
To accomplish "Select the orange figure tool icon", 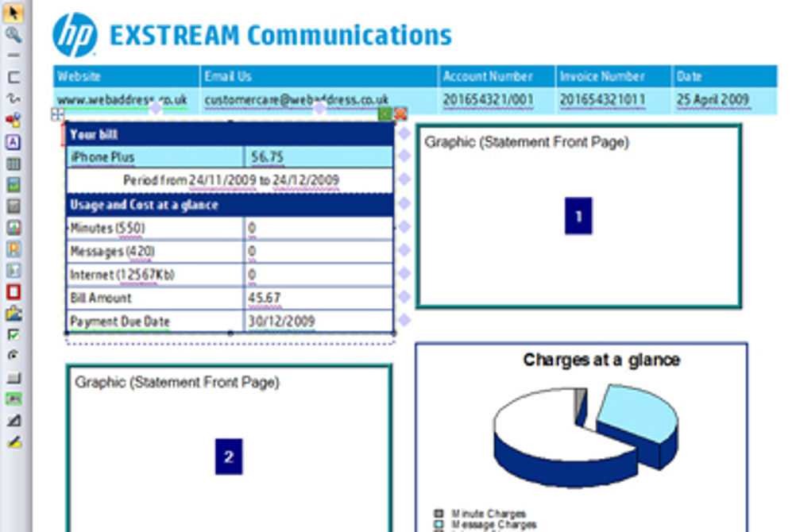I will (14, 249).
